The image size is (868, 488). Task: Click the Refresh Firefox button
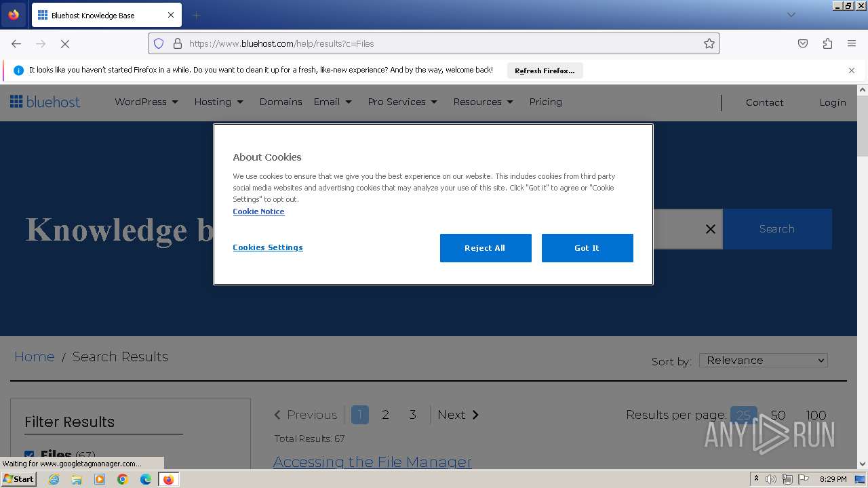click(545, 70)
